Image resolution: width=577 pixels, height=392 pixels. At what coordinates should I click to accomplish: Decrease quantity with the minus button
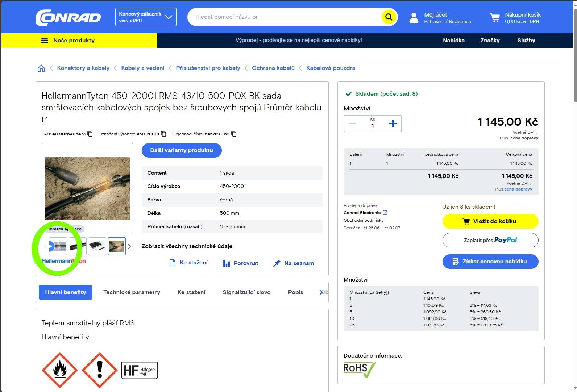click(x=352, y=124)
